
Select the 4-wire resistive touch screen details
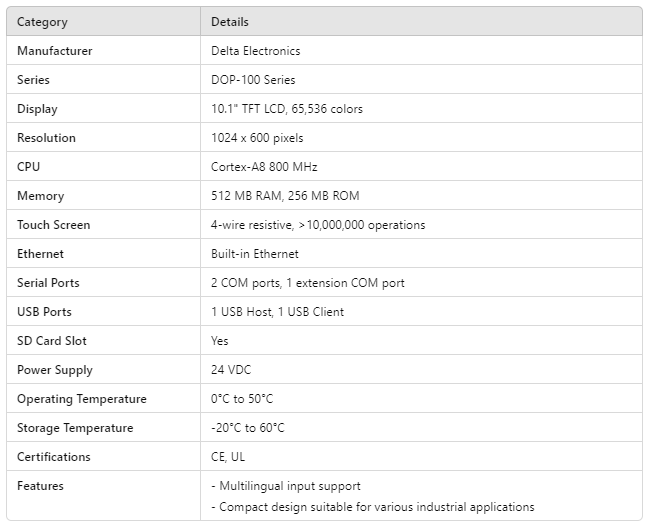(x=317, y=225)
